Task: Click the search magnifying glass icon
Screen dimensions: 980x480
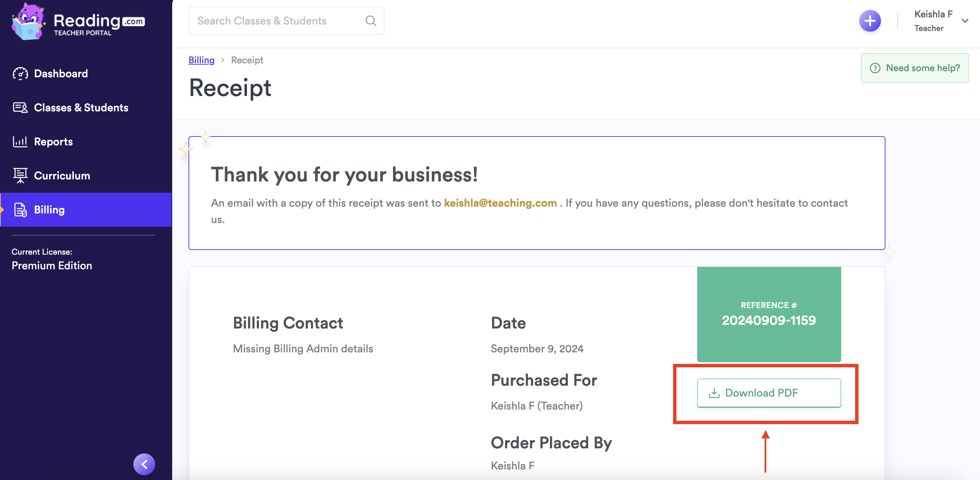Action: point(371,21)
